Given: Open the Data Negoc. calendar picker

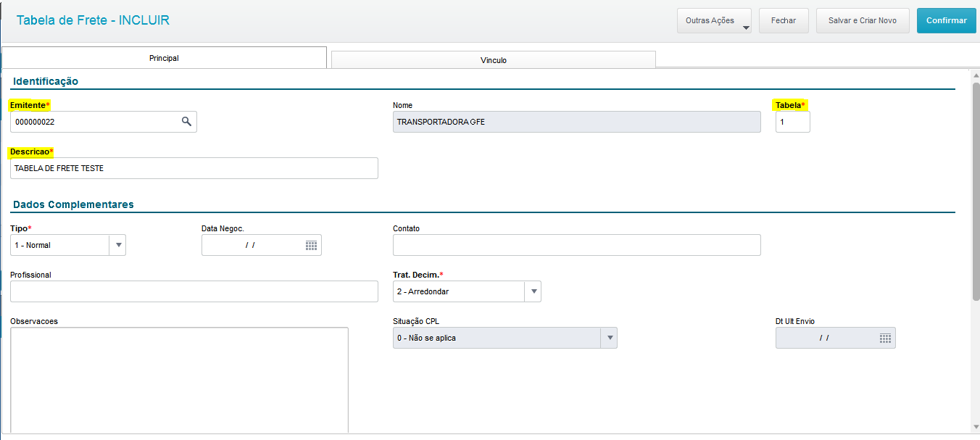Looking at the screenshot, I should 312,245.
